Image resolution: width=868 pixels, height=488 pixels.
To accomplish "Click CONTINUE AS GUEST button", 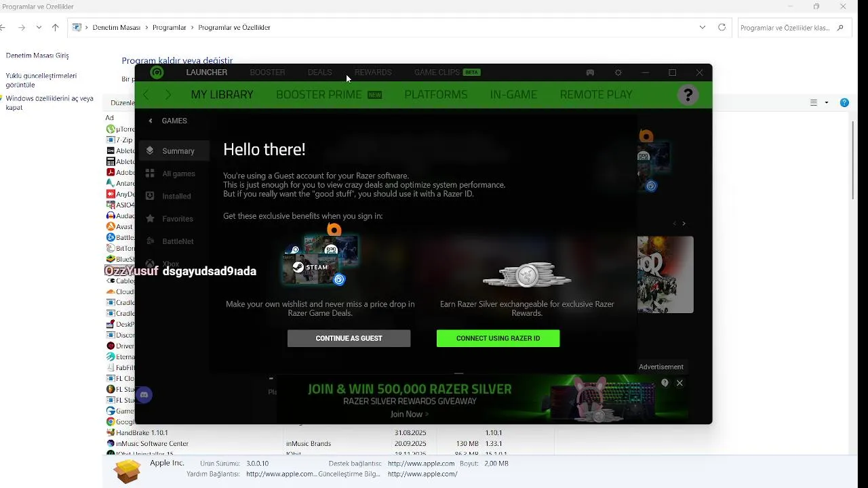I will pos(349,338).
